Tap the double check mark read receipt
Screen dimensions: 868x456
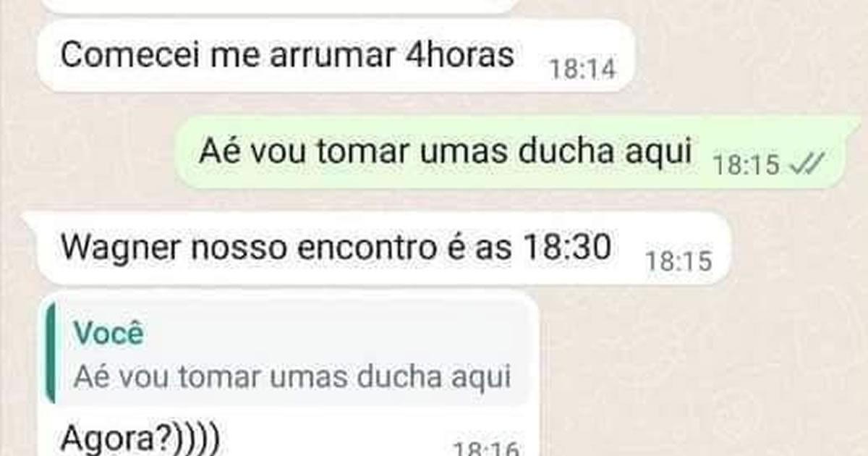805,166
